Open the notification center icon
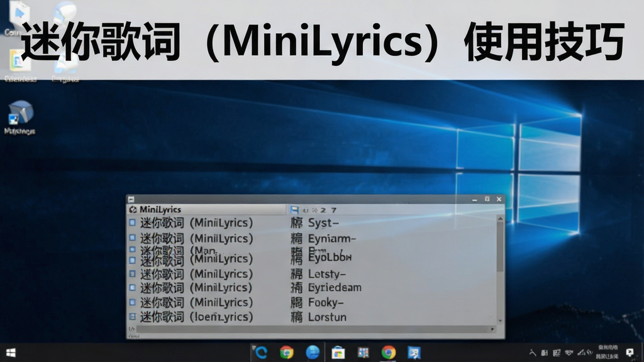 630,353
